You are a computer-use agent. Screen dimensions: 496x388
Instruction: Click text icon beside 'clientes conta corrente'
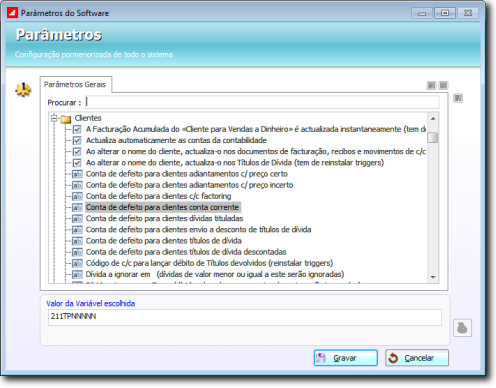[77, 207]
